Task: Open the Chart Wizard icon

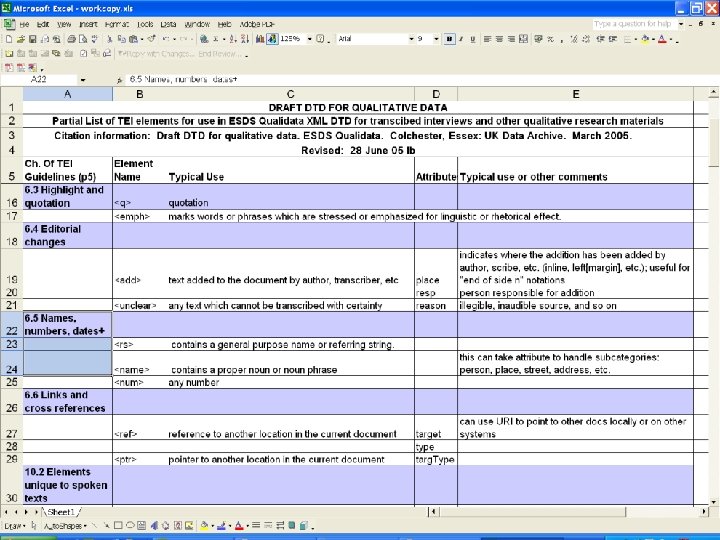Action: click(x=260, y=39)
